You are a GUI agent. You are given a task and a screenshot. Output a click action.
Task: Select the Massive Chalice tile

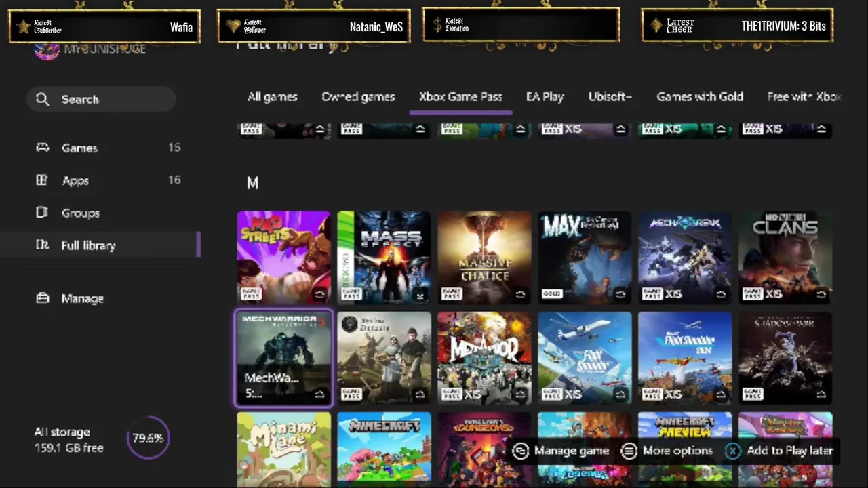(x=484, y=258)
